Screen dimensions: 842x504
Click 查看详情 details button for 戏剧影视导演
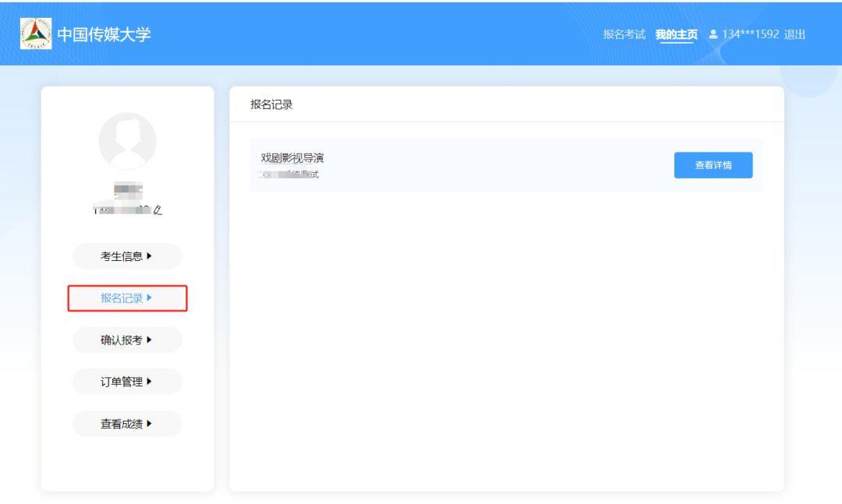pyautogui.click(x=713, y=165)
